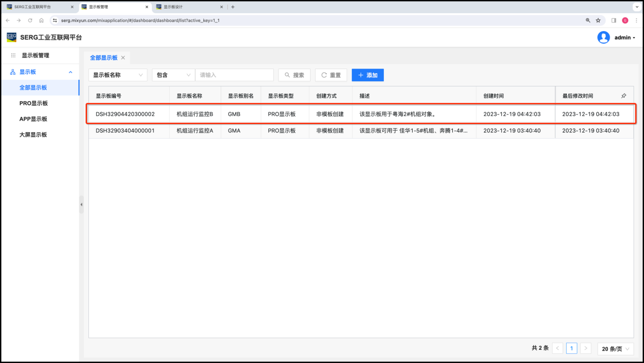
Task: Click the admin user avatar icon
Action: pos(603,38)
